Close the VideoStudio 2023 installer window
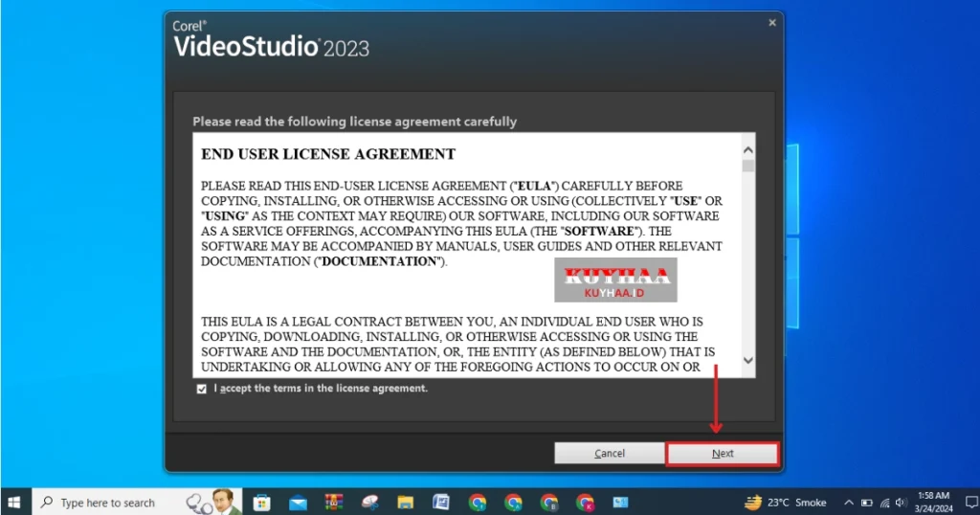 [772, 23]
